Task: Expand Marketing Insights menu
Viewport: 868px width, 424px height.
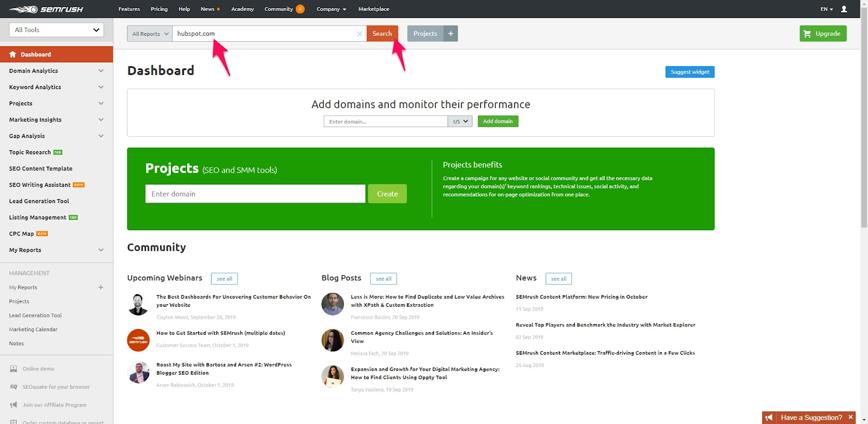Action: 101,119
